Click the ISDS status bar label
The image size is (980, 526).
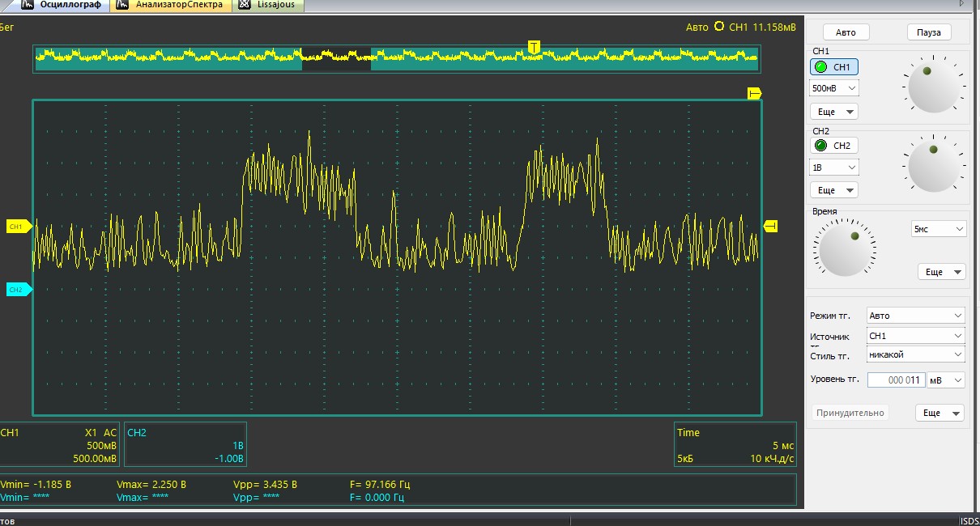coord(969,521)
